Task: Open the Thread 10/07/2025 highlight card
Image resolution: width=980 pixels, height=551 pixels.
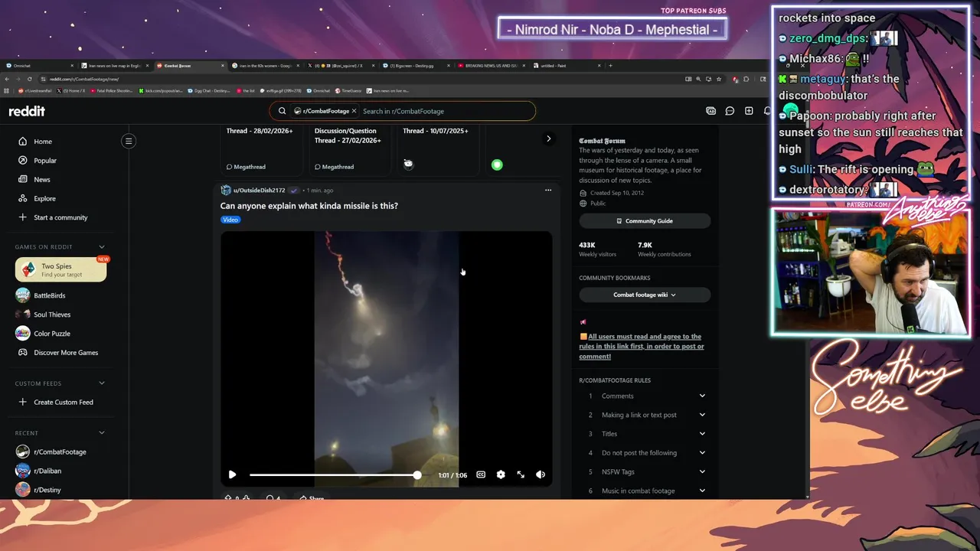Action: [x=436, y=149]
